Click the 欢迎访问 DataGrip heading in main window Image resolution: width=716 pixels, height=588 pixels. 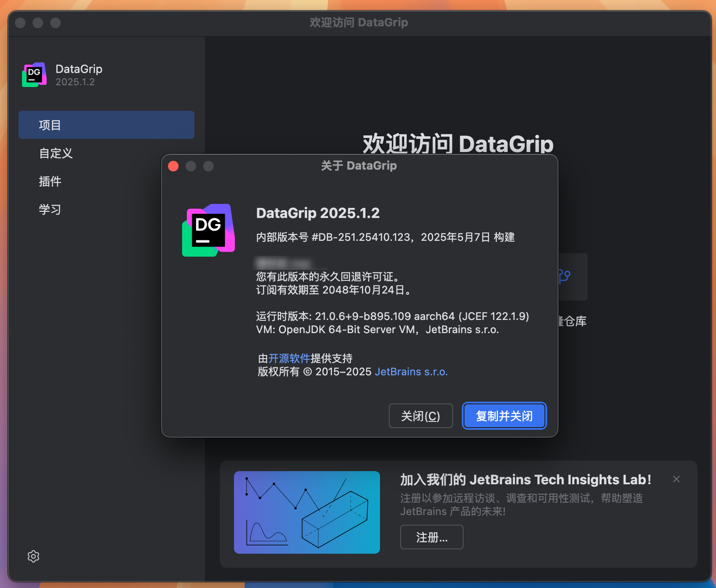click(x=458, y=144)
